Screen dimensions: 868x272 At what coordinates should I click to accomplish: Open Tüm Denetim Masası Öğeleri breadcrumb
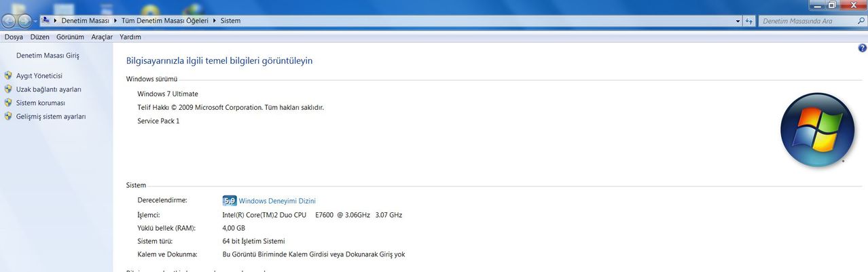tap(164, 21)
